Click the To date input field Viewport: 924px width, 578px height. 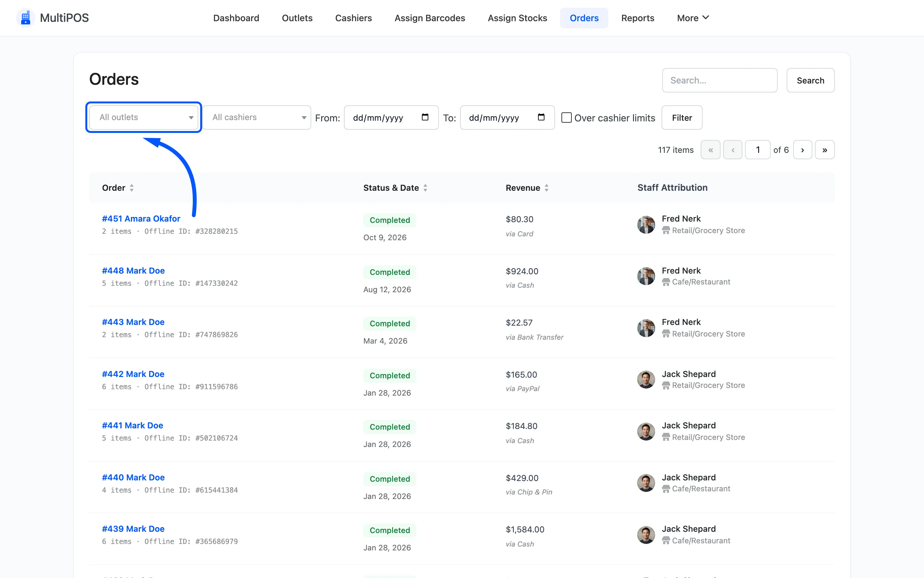point(508,117)
